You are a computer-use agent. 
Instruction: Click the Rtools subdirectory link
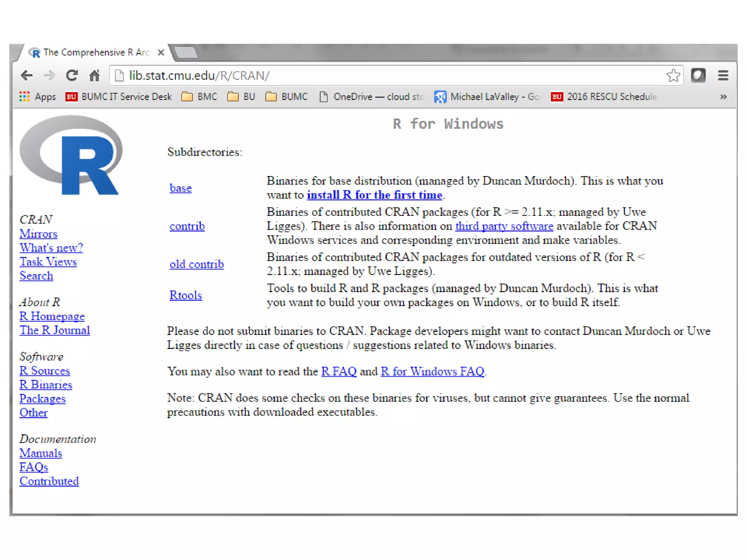186,295
